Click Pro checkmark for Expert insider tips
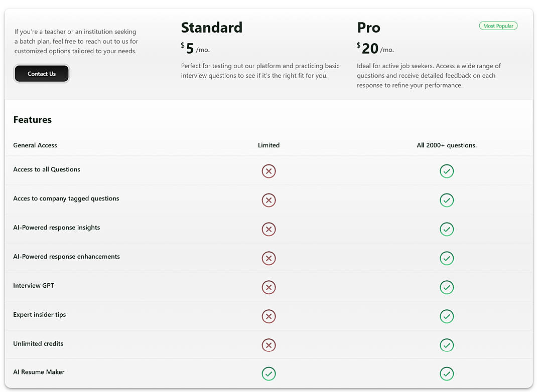The image size is (537, 392). pos(446,316)
